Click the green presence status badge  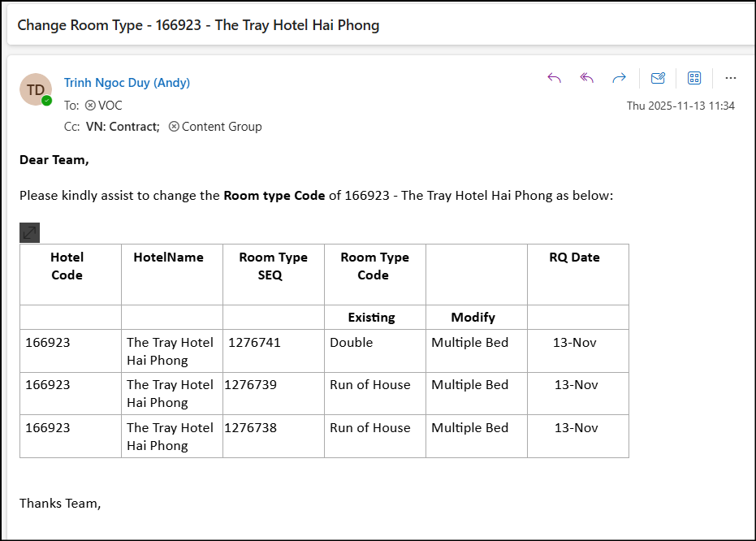pos(47,101)
